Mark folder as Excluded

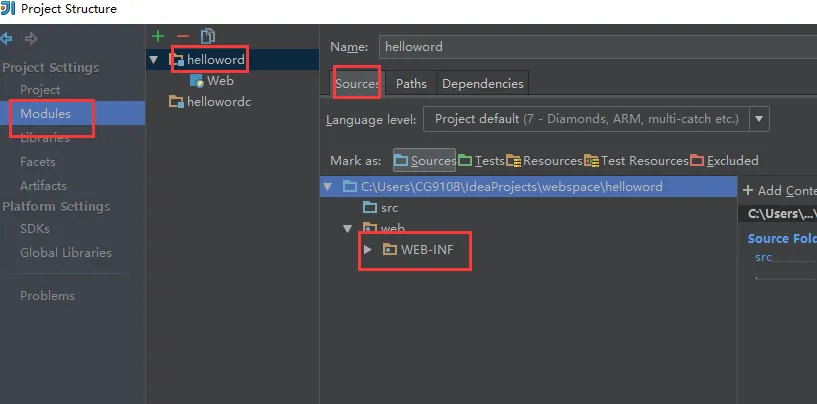tap(724, 161)
